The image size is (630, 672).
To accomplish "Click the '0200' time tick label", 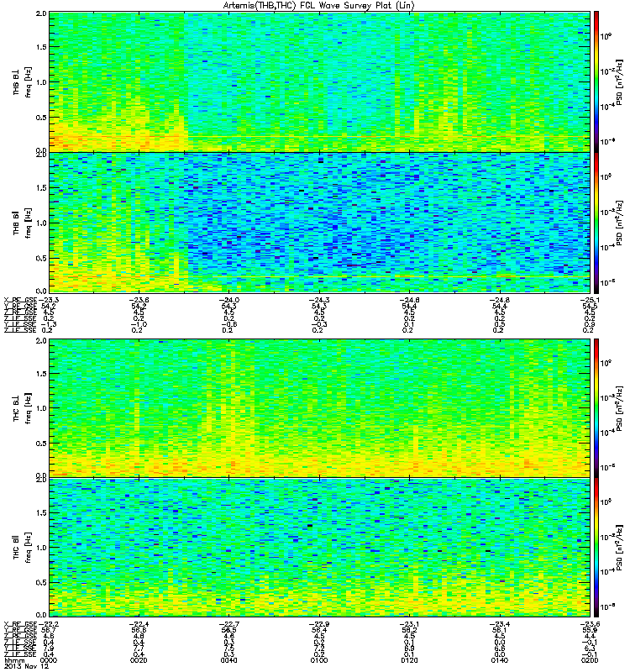I will coord(590,660).
